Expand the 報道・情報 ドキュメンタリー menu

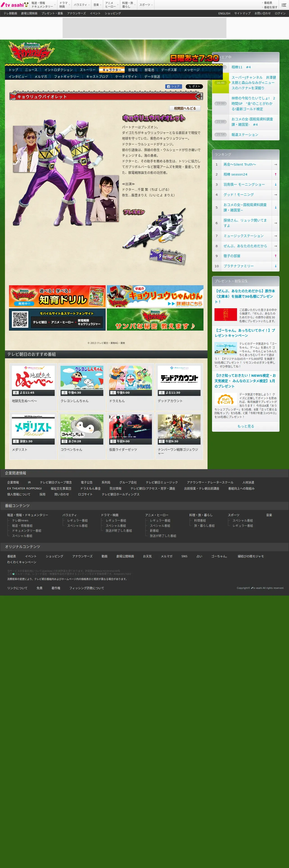(43, 5)
